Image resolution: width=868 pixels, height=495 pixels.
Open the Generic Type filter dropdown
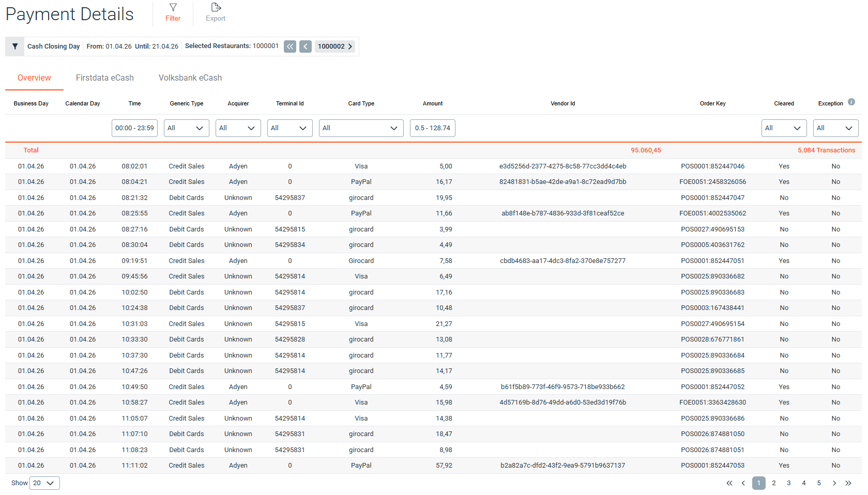[187, 128]
